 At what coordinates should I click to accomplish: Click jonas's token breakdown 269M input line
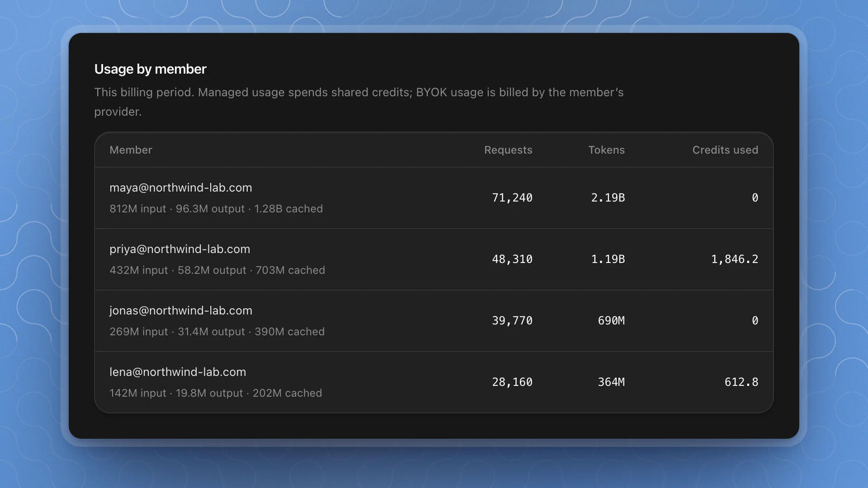pos(217,332)
